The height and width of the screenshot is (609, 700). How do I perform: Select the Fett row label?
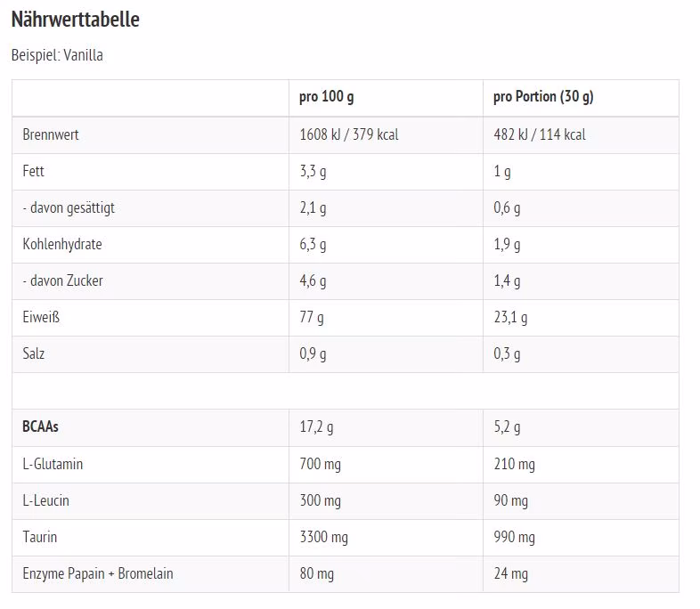tap(34, 171)
